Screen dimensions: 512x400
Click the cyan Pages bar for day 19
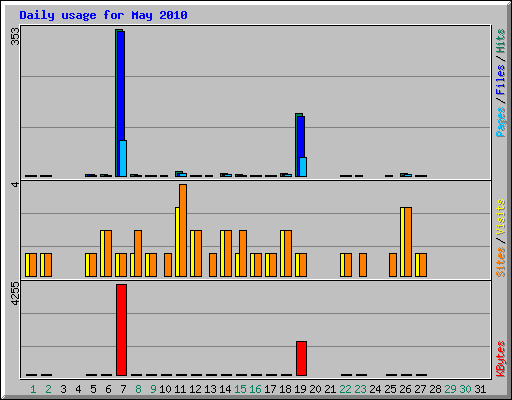click(303, 167)
